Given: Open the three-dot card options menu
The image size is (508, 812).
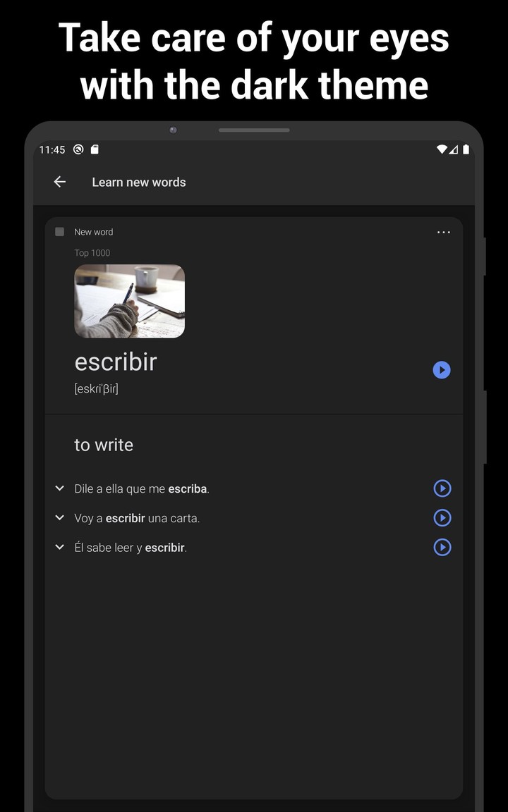Looking at the screenshot, I should (x=443, y=232).
